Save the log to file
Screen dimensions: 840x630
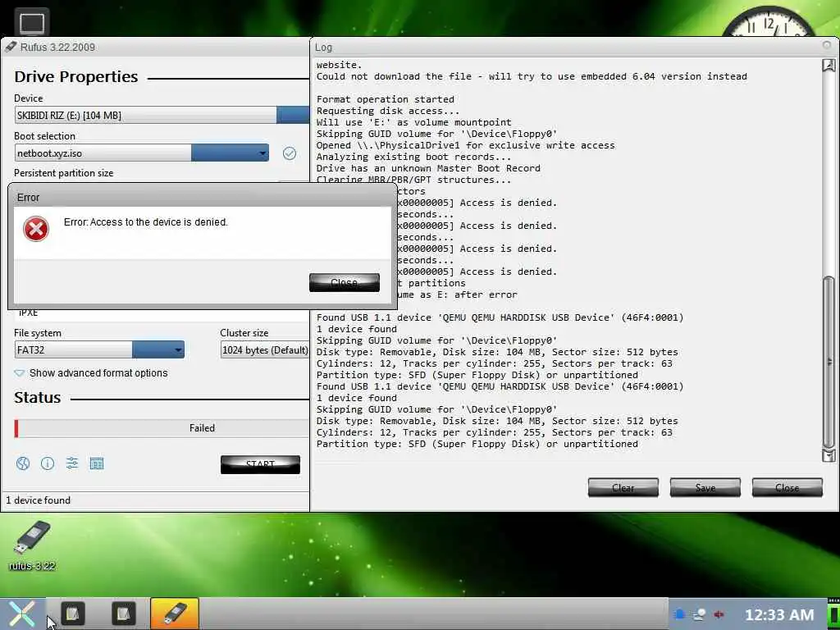tap(705, 487)
